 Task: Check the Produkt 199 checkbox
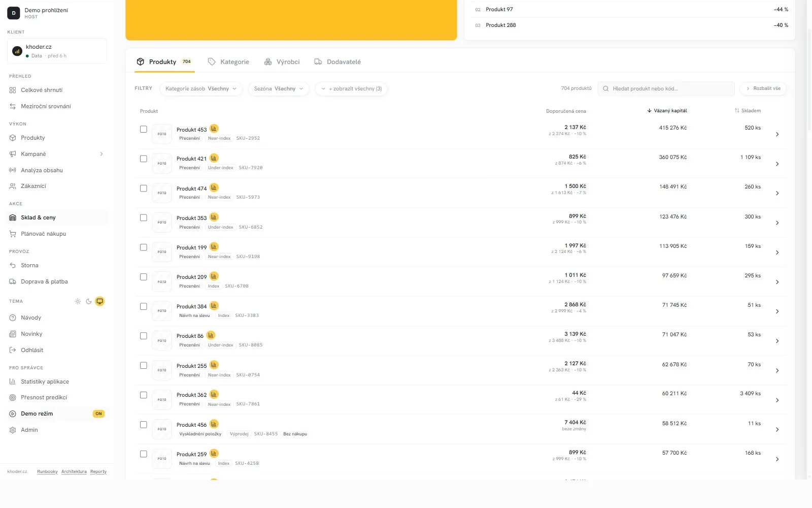144,247
